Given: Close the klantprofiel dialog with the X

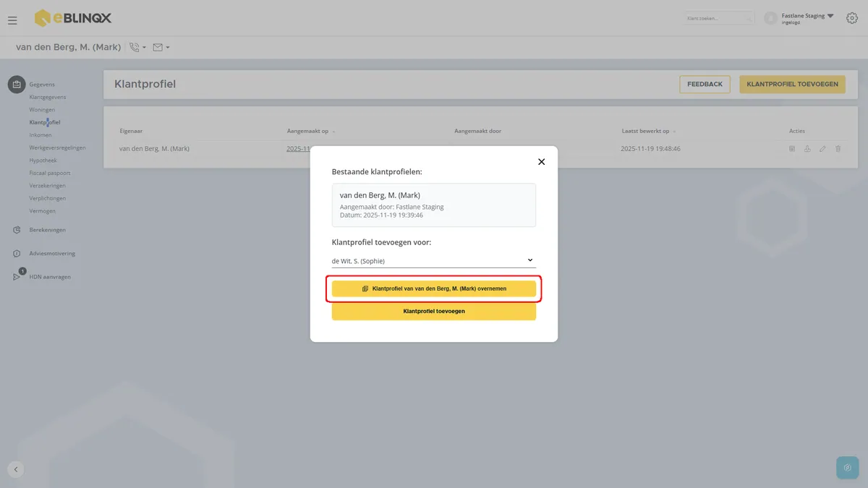Looking at the screenshot, I should [541, 162].
